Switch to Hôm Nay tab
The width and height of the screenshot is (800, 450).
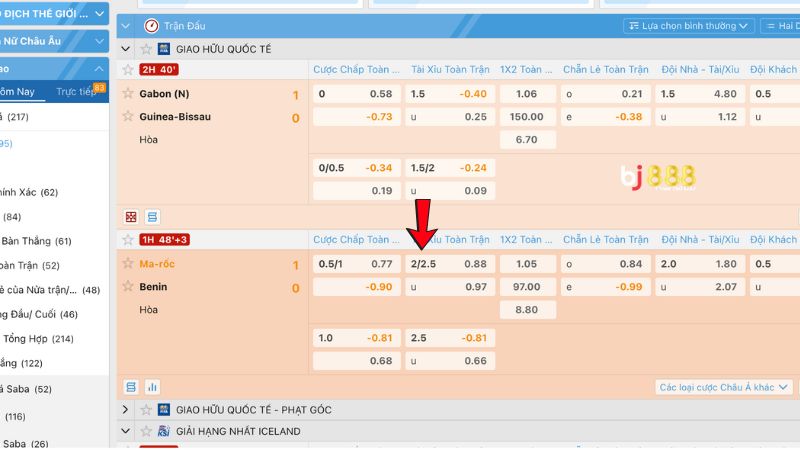tap(17, 91)
